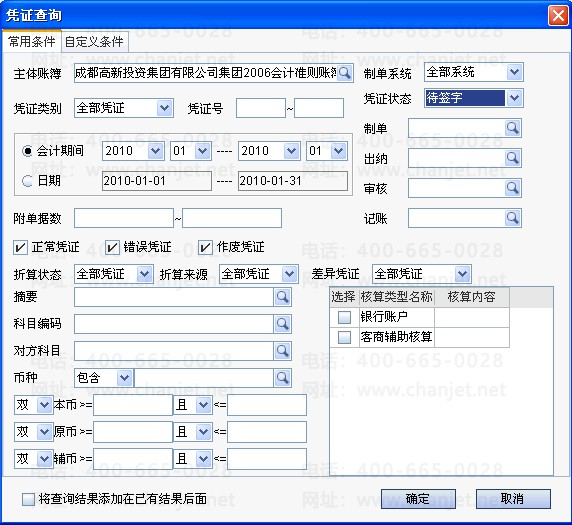
Task: Open the 币种 包含 dropdown
Action: click(124, 378)
